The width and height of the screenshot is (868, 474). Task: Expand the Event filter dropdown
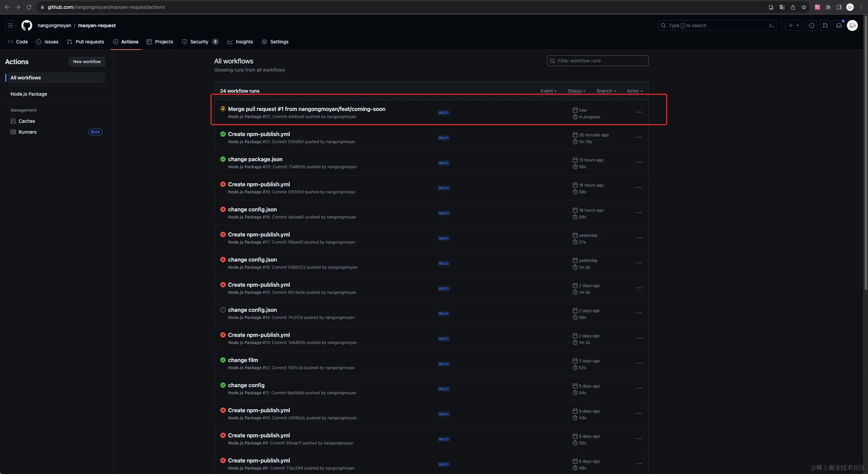(x=548, y=91)
